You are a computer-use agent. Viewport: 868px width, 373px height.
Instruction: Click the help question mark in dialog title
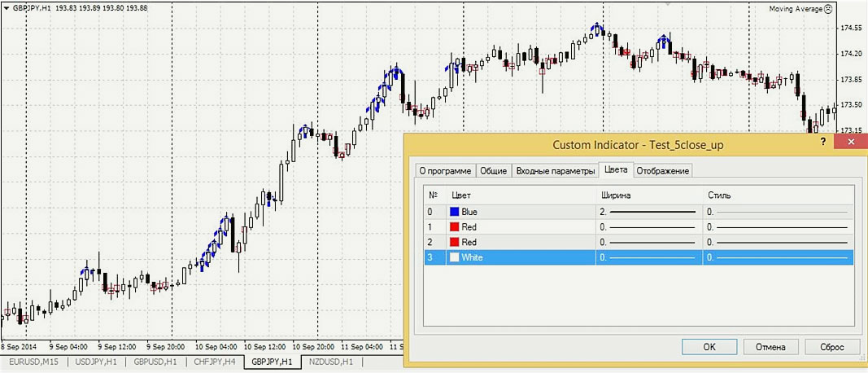822,141
